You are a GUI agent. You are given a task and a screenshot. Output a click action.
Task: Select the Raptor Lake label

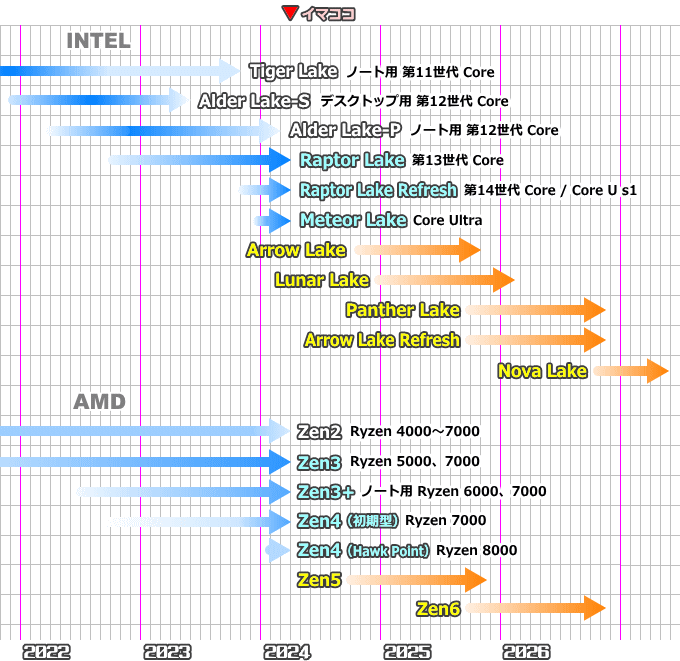click(352, 160)
